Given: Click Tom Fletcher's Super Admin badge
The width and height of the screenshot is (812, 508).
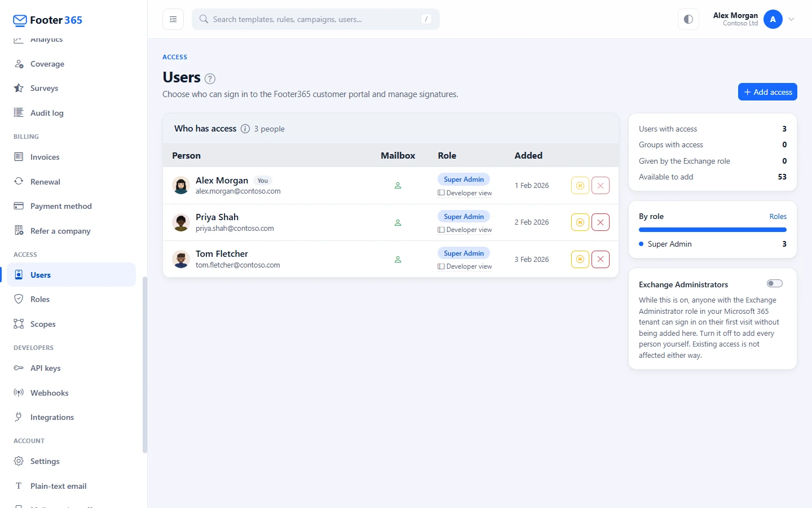Looking at the screenshot, I should coord(464,253).
